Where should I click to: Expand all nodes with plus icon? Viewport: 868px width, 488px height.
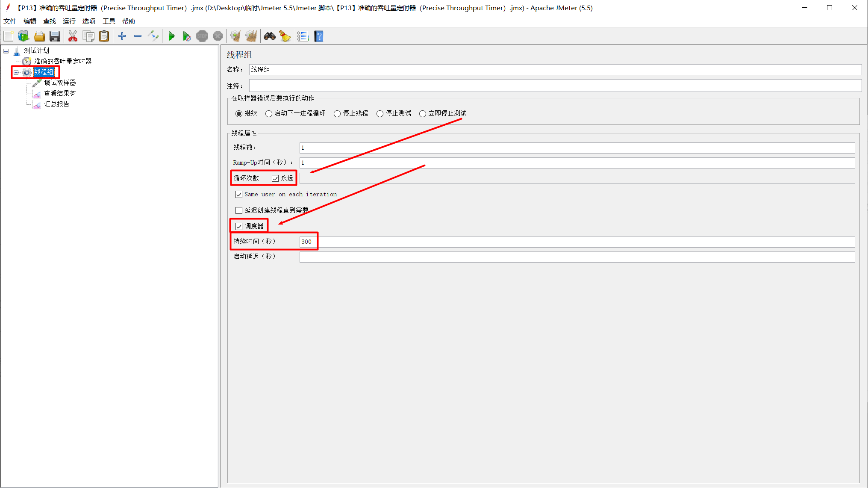click(x=122, y=36)
